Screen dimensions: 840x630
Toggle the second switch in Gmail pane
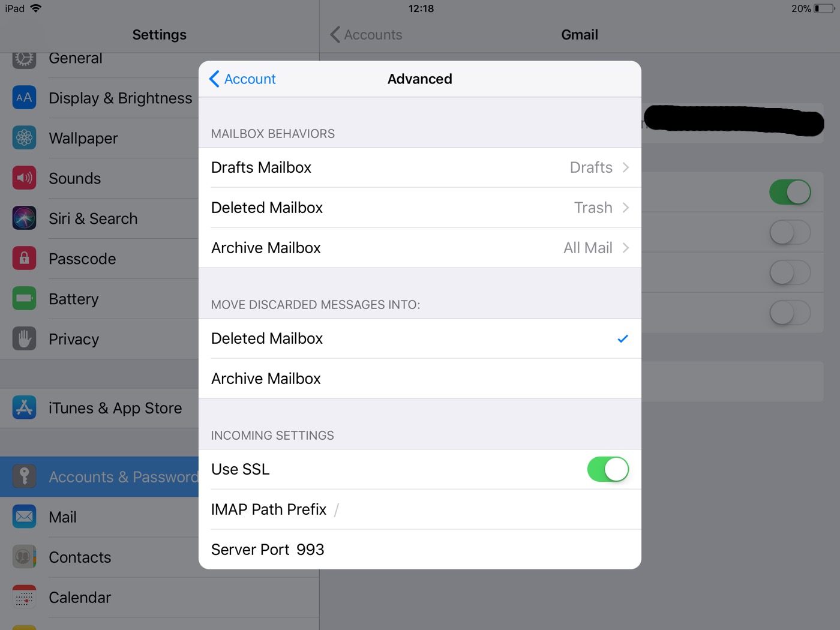point(790,232)
